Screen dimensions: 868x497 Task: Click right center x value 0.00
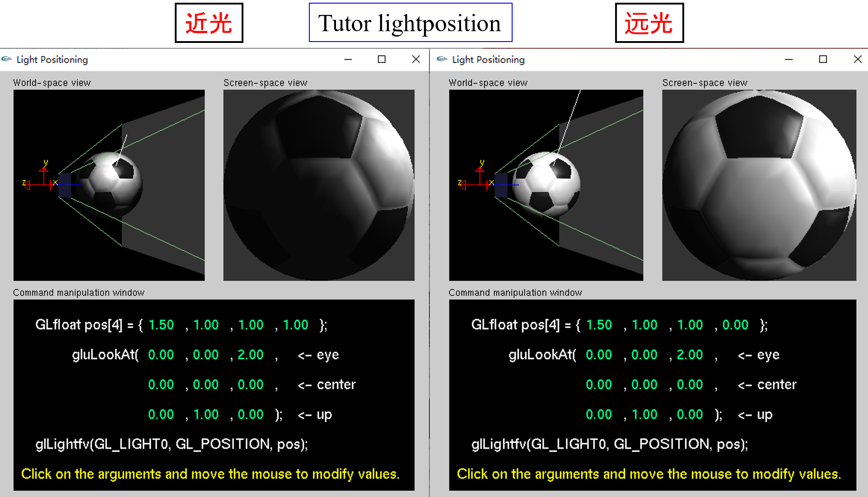(599, 384)
